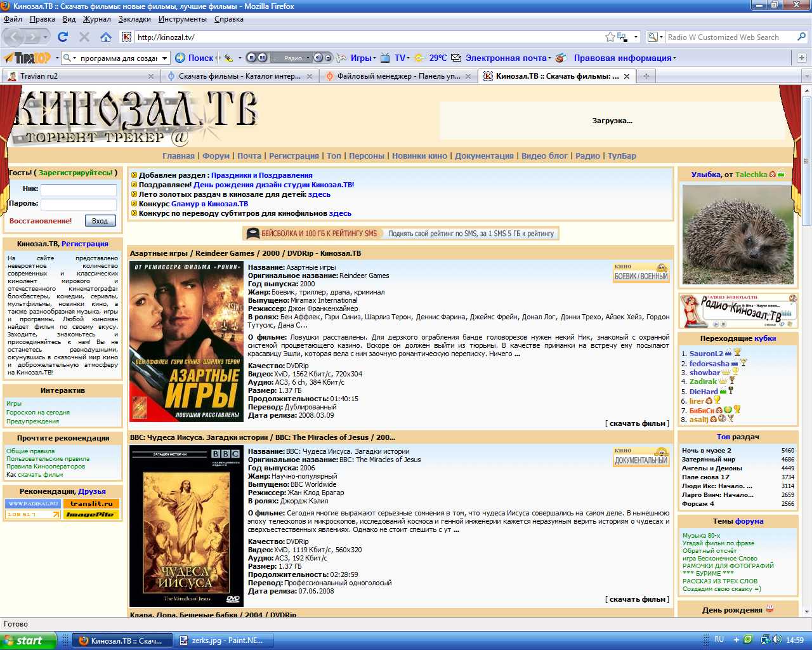
Task: Click the Электронная почта envelope icon
Action: (456, 58)
